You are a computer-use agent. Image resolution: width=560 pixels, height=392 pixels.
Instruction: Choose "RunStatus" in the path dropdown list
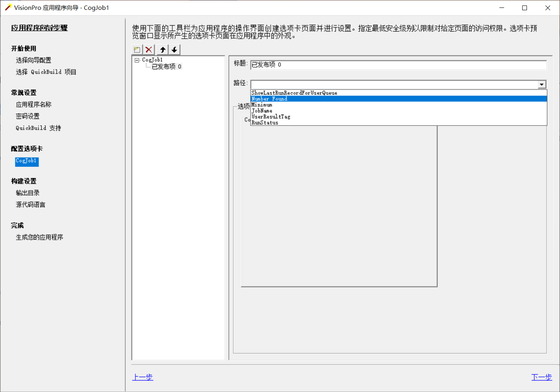point(265,122)
